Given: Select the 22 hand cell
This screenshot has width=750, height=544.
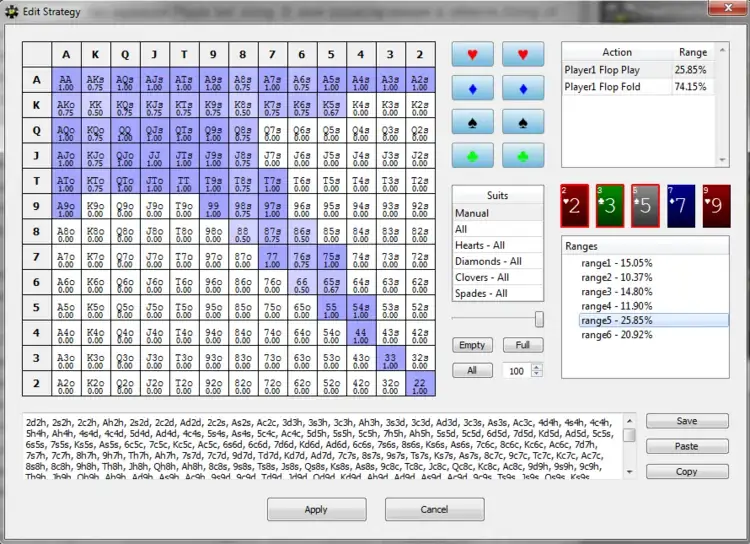Looking at the screenshot, I should pos(419,384).
